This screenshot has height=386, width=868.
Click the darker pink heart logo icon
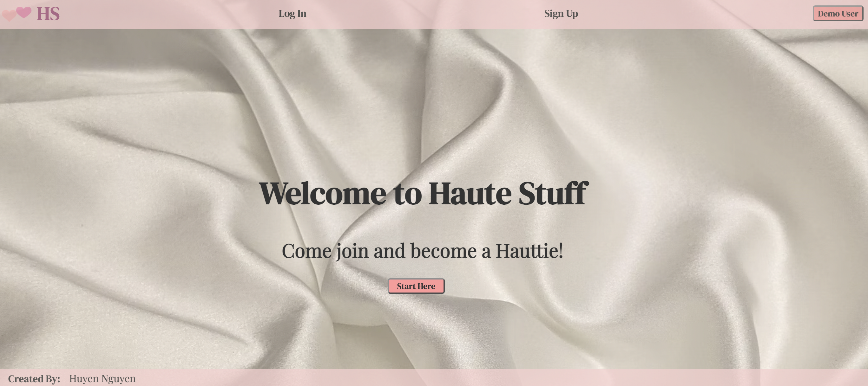(x=23, y=12)
